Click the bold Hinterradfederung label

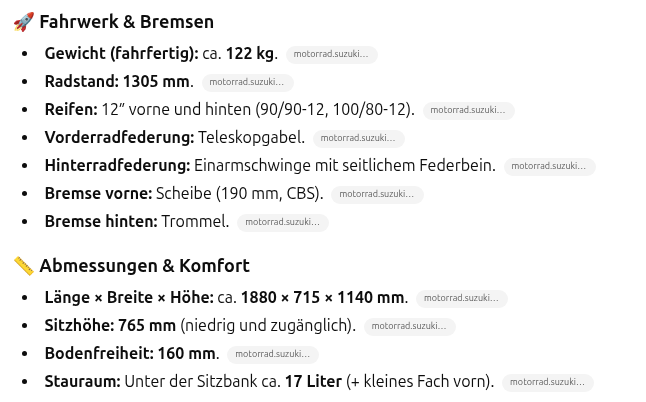(117, 165)
